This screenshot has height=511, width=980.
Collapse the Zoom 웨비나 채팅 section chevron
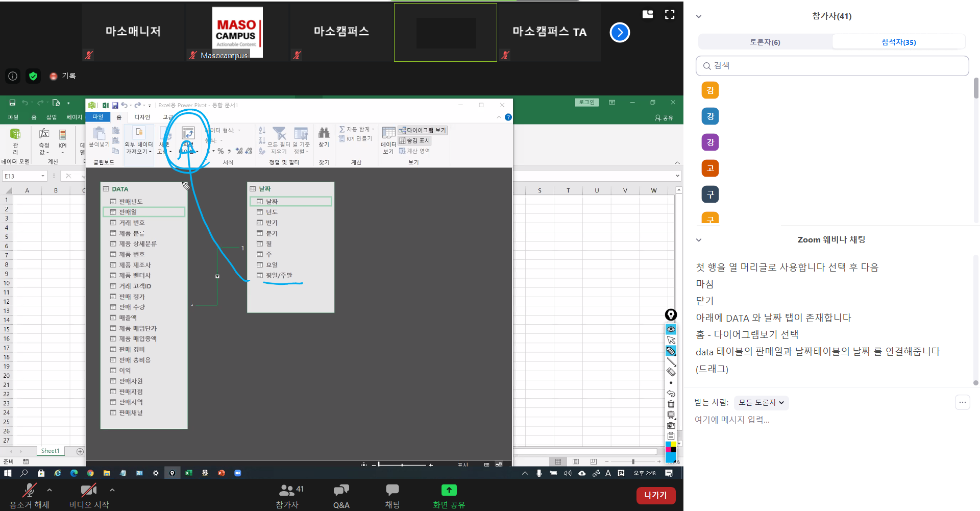(699, 240)
